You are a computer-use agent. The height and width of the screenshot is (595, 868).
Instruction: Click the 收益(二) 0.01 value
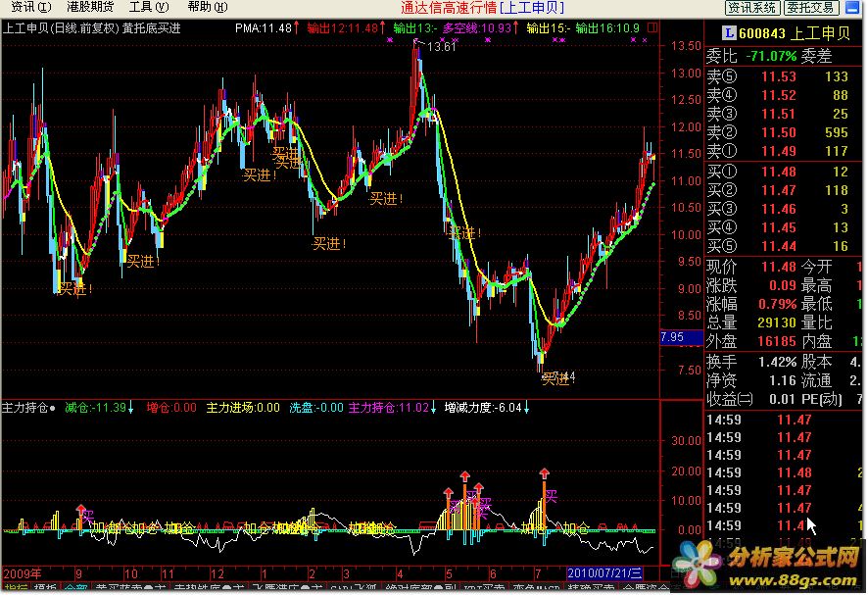782,399
